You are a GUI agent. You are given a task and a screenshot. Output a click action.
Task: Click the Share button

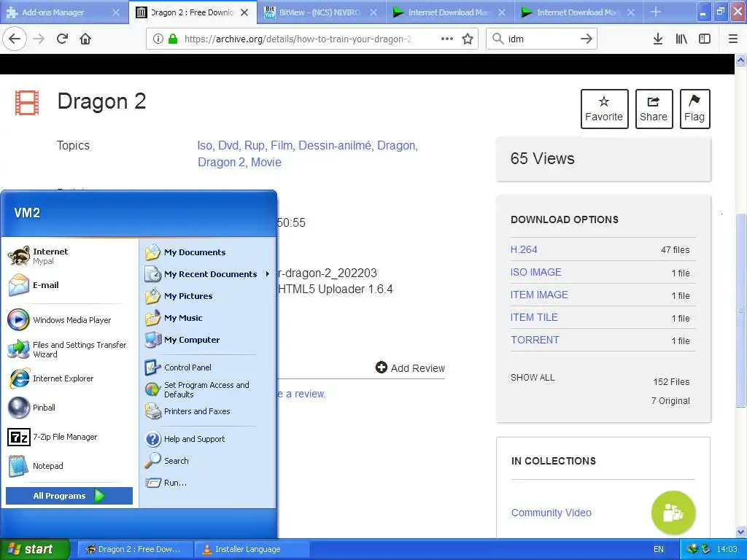click(654, 109)
